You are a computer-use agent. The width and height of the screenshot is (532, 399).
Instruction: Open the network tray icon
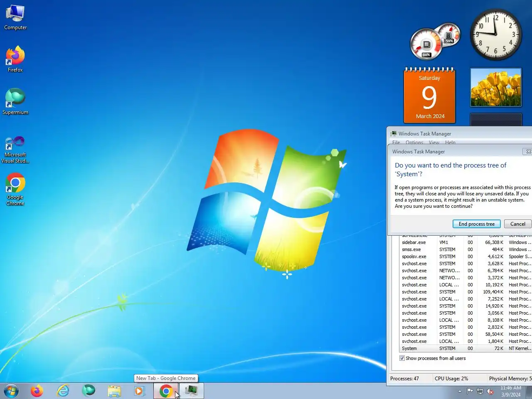[x=480, y=391]
